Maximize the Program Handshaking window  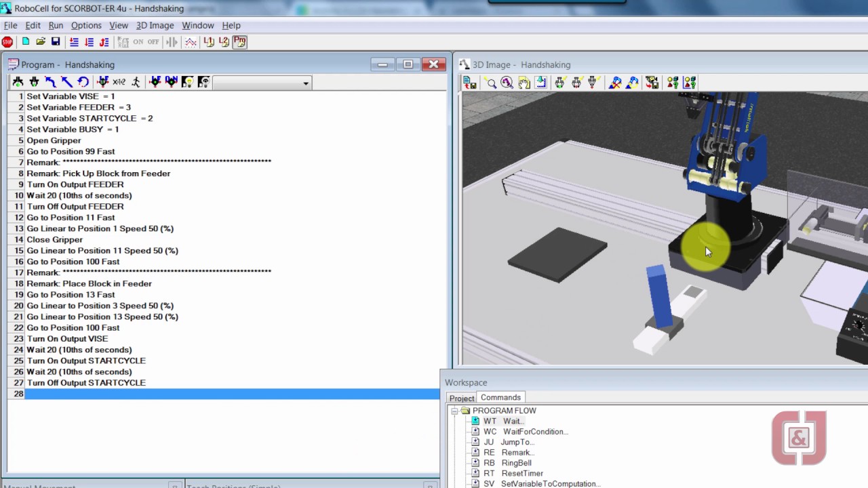(408, 64)
